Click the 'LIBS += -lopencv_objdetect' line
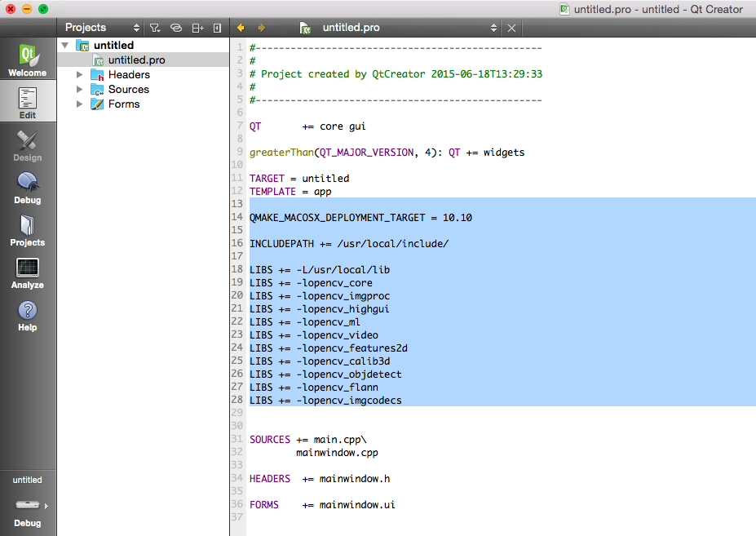 point(325,374)
